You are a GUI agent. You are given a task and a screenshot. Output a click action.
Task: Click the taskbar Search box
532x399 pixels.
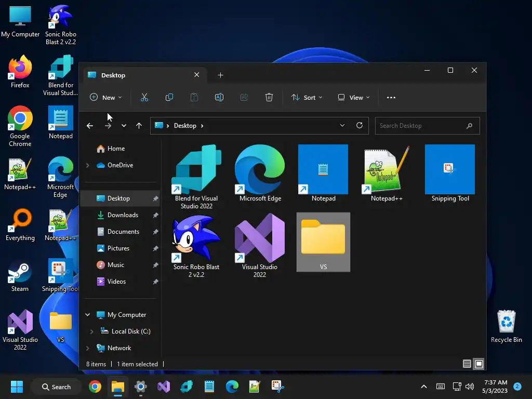[x=56, y=387]
